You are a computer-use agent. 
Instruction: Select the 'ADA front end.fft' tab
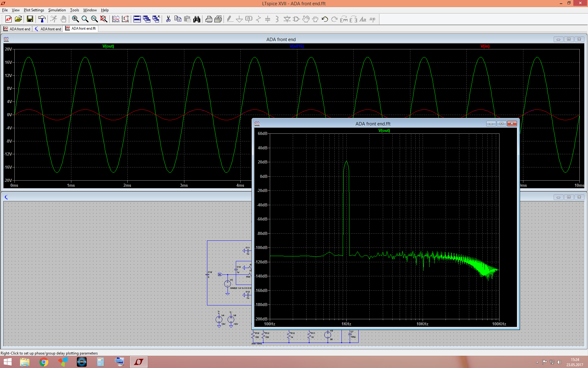(81, 29)
